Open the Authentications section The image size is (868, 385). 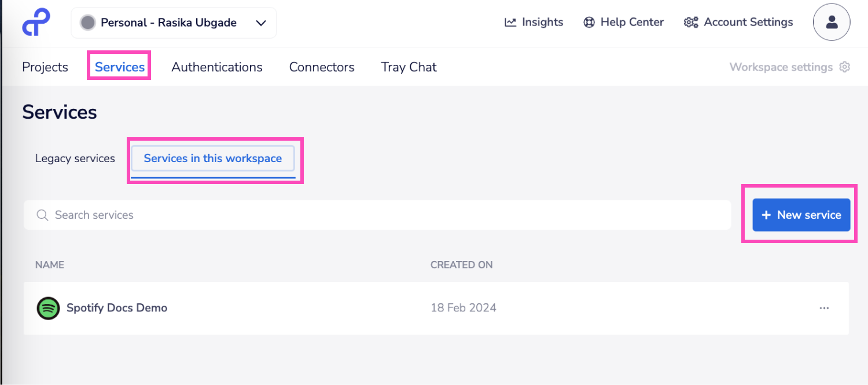tap(216, 67)
